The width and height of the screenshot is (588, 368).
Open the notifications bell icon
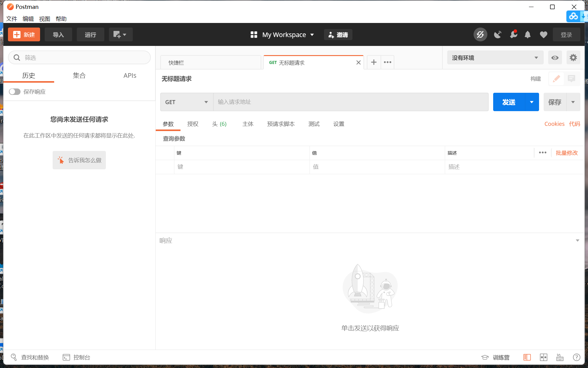(527, 35)
